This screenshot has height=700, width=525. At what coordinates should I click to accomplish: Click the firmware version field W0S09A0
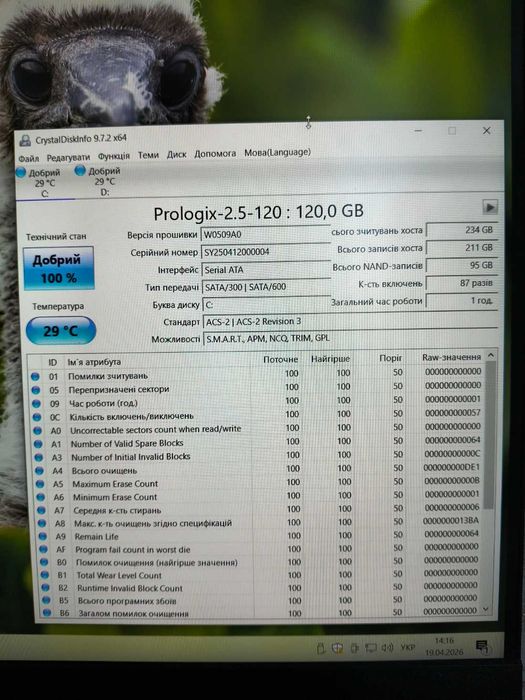(x=266, y=234)
